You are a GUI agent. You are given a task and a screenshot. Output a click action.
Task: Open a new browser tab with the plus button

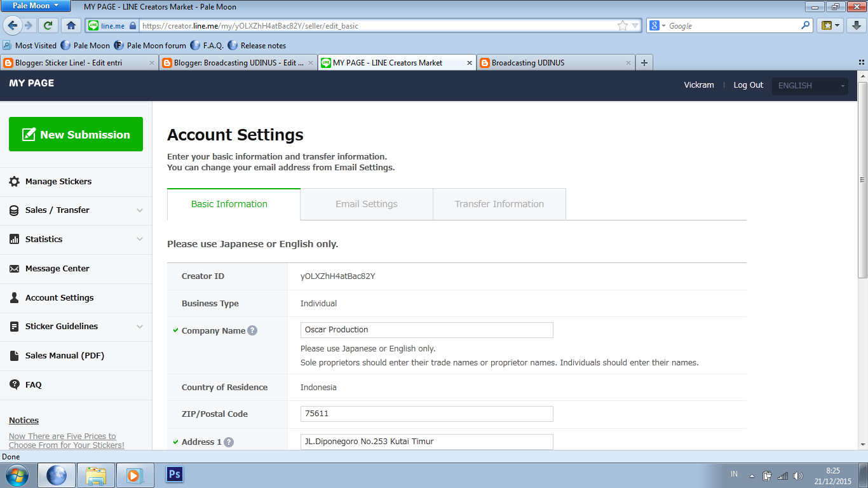644,62
